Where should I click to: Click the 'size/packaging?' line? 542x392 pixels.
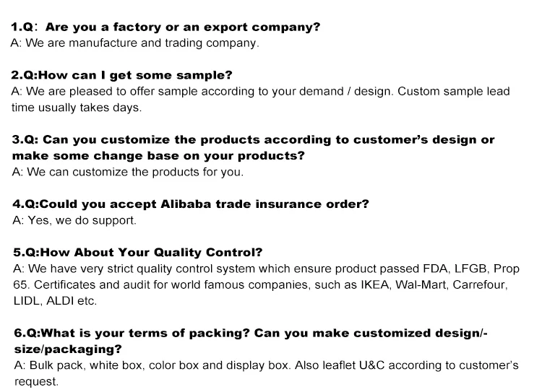pyautogui.click(x=68, y=349)
